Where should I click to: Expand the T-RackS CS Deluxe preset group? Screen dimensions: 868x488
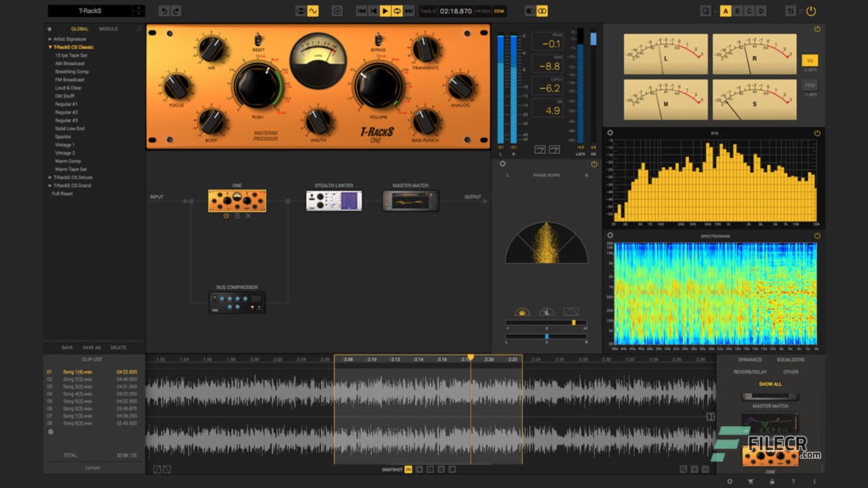49,177
